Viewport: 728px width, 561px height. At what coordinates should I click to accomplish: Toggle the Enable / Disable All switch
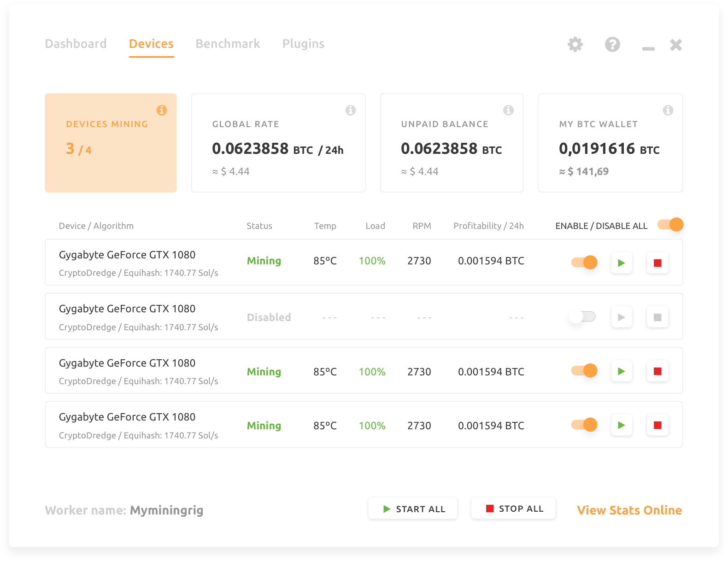(x=670, y=225)
